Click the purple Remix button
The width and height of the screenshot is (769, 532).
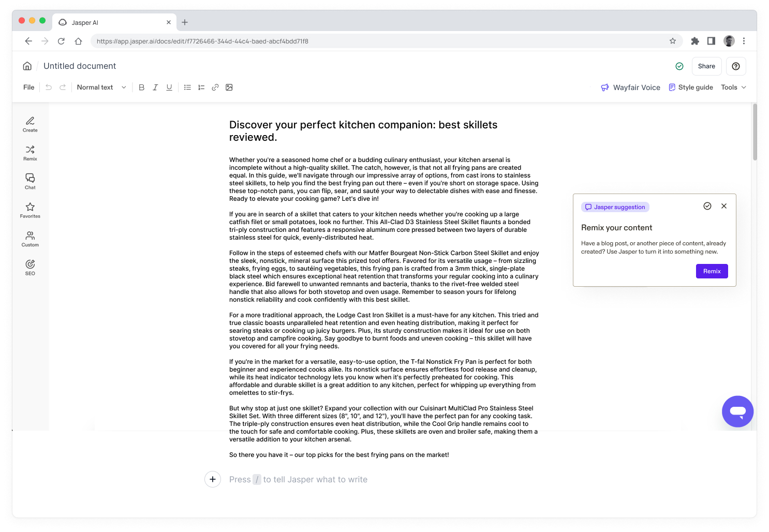click(712, 271)
